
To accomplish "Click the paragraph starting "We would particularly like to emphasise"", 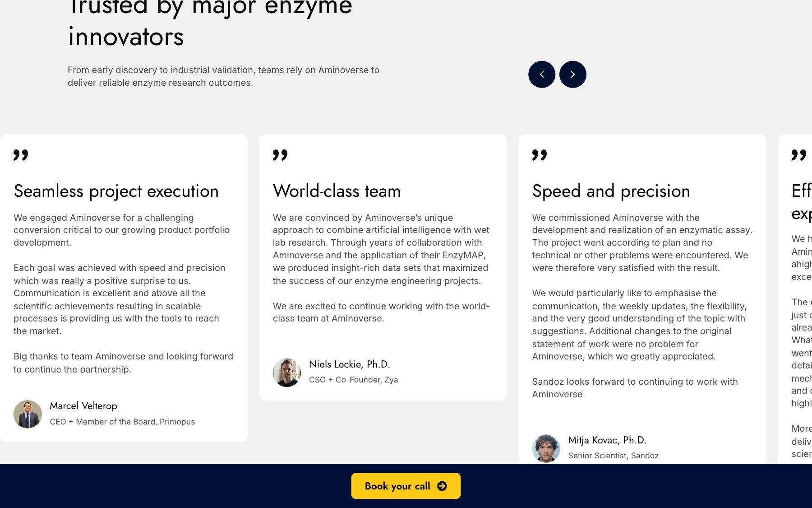I will pos(640,325).
